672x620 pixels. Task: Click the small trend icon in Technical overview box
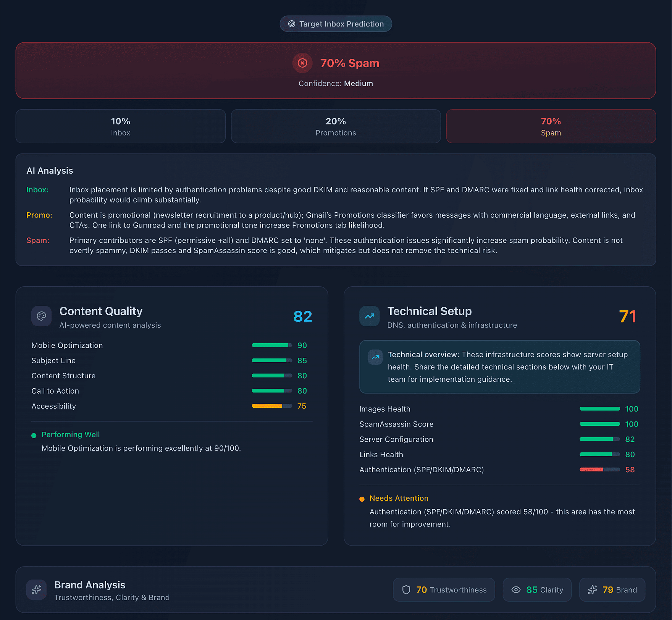[x=375, y=357]
